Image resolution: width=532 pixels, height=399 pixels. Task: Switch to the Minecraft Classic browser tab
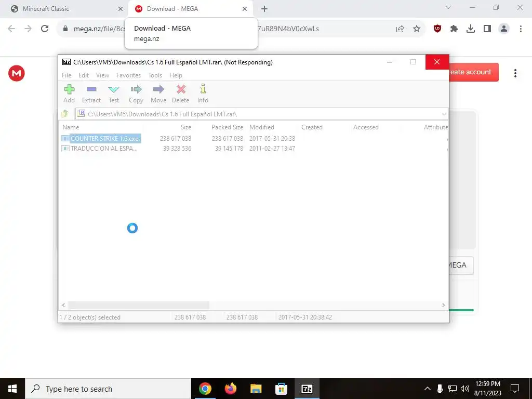[x=65, y=9]
